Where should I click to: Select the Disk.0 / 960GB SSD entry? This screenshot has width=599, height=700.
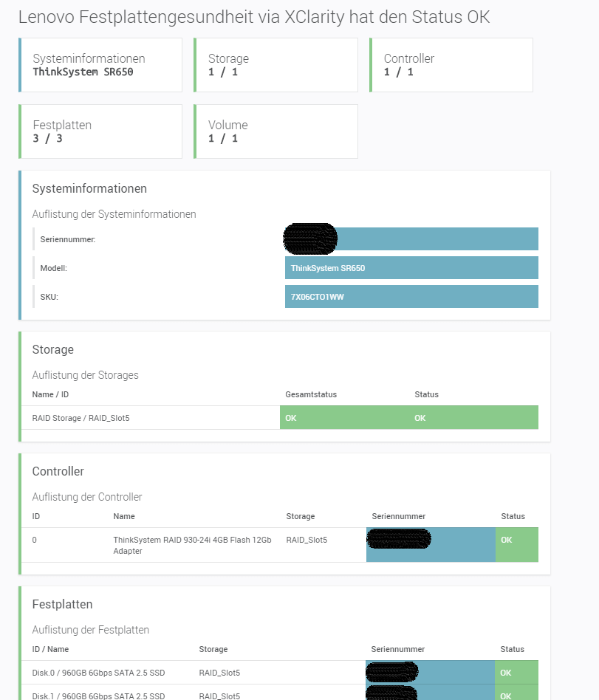[x=98, y=673]
